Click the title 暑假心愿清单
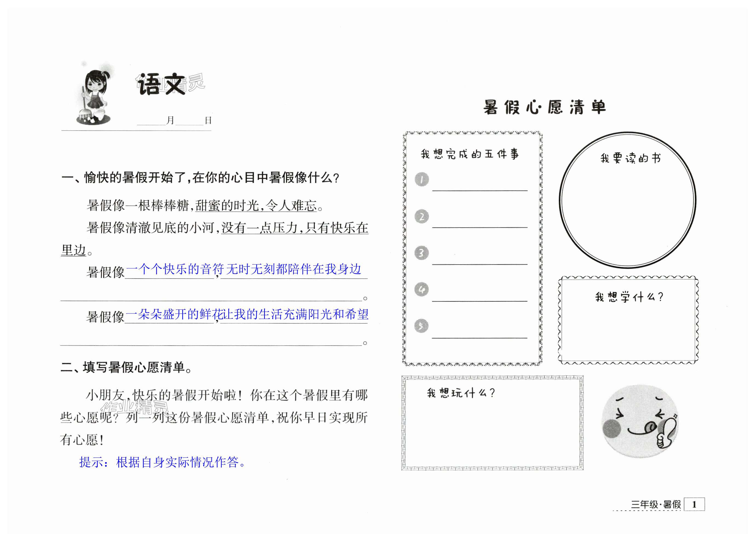The height and width of the screenshot is (542, 756). point(545,107)
